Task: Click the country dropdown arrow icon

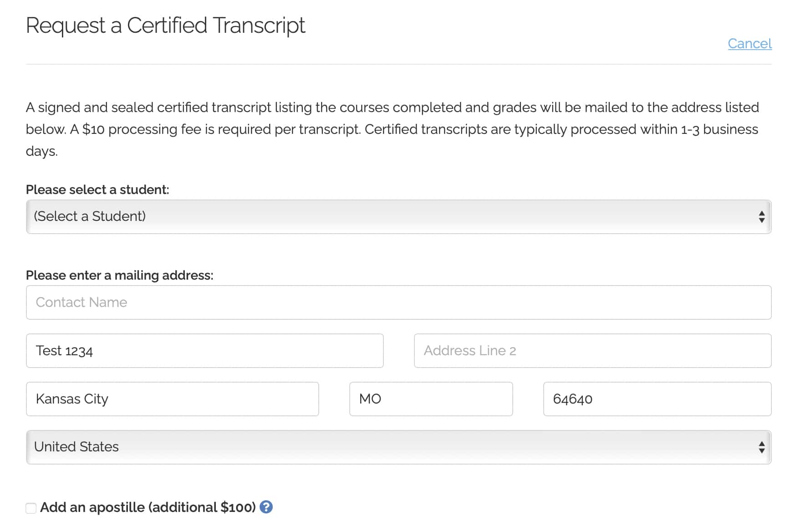Action: [x=762, y=447]
